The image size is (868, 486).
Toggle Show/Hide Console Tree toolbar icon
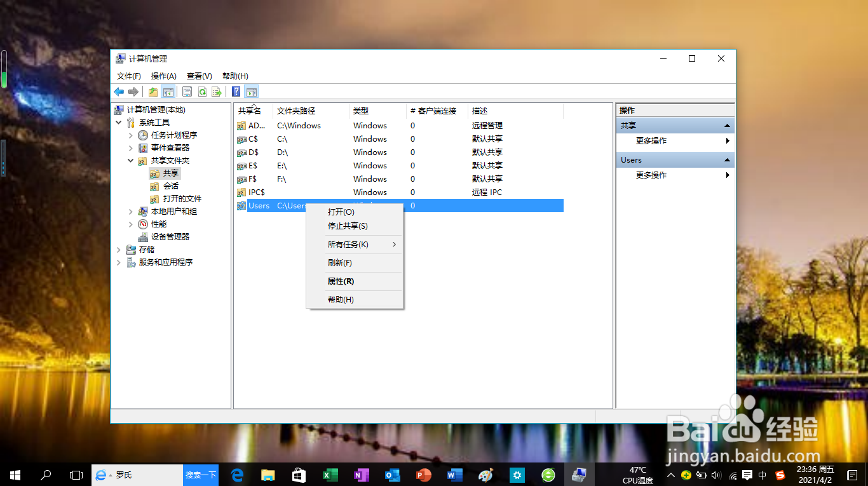168,91
